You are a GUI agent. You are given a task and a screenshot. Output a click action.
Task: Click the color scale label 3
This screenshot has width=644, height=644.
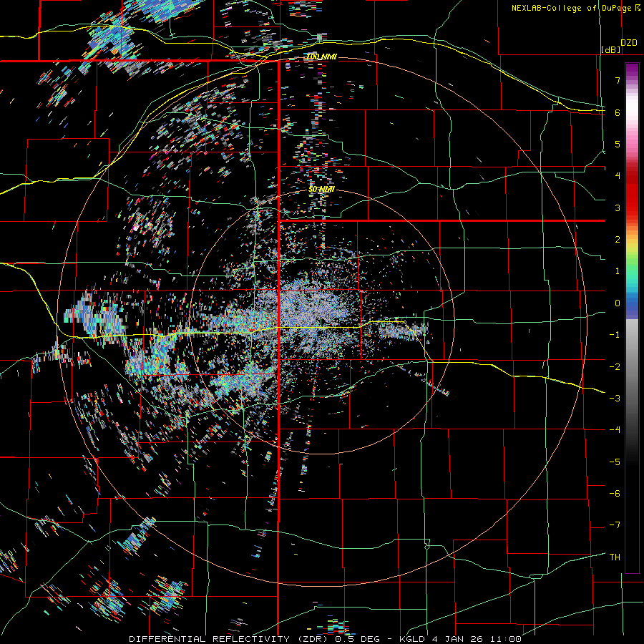(618, 208)
